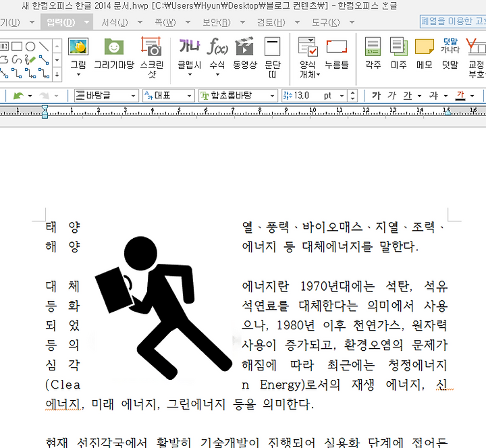Image resolution: width=486 pixels, height=448 pixels.
Task: Open the 바탕글 paragraph style dropdown
Action: click(106, 95)
